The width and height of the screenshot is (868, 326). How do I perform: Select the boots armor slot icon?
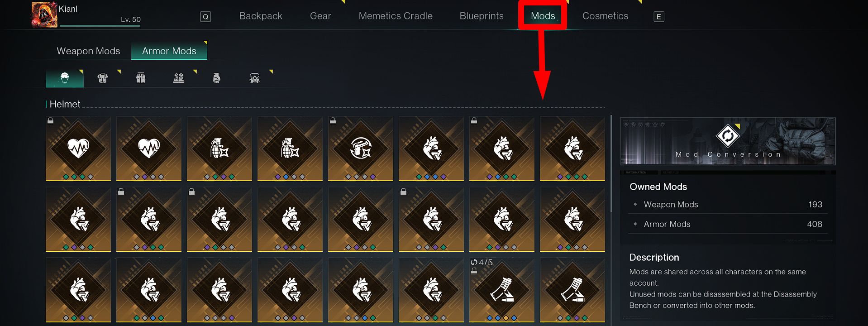tap(179, 78)
